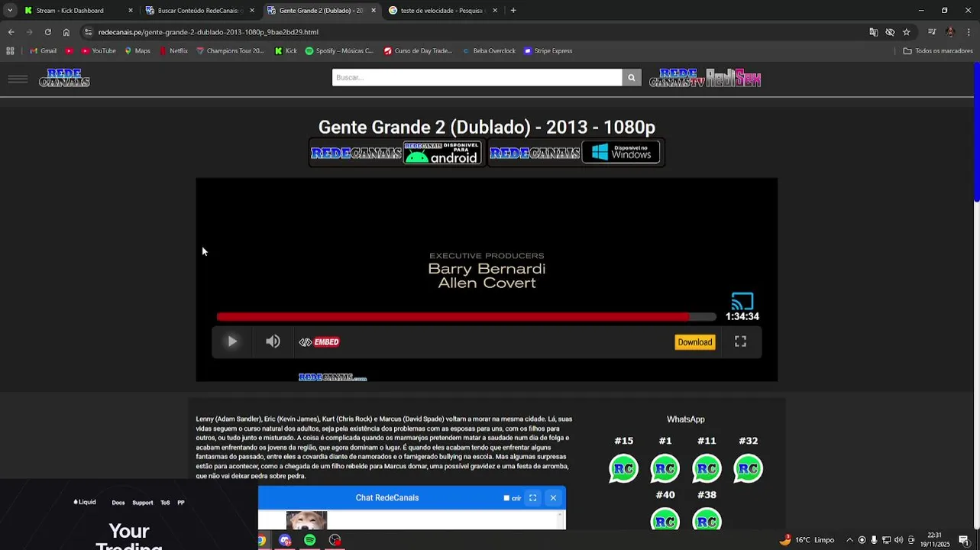Open RedeCanais Android app banner
This screenshot has width=980, height=550.
pyautogui.click(x=396, y=153)
